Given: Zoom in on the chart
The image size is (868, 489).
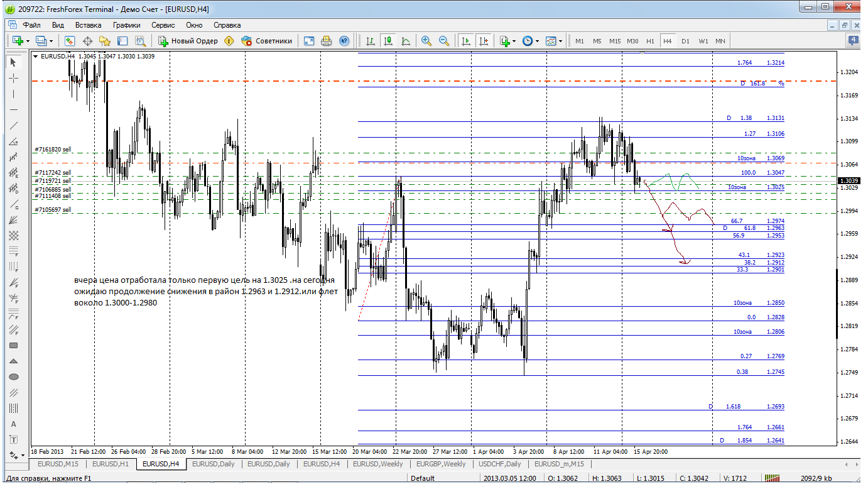Looking at the screenshot, I should tap(426, 41).
